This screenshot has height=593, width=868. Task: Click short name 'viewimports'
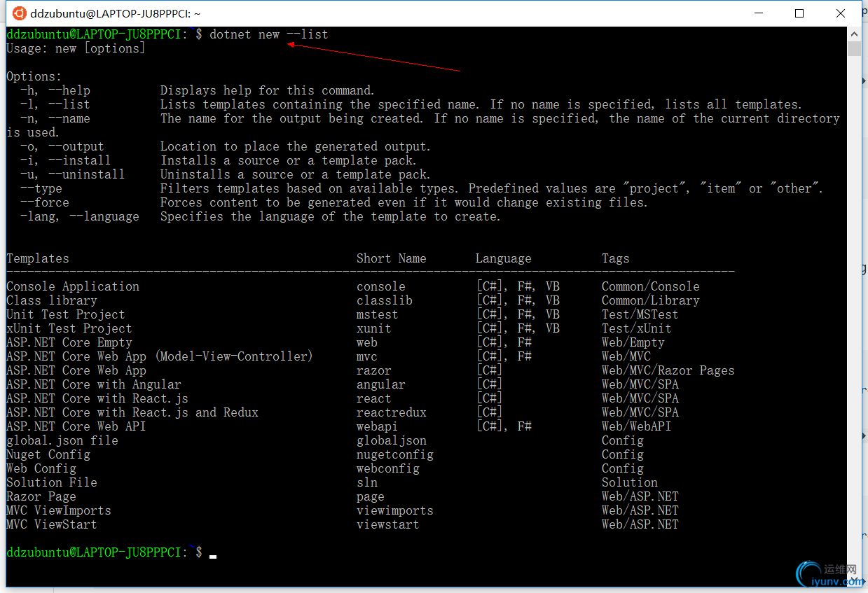point(395,510)
